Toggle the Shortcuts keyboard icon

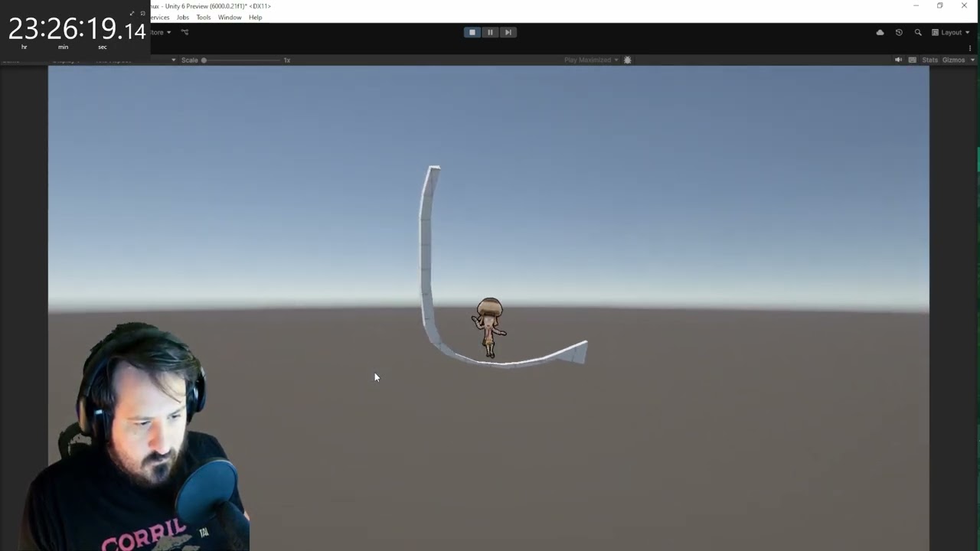click(912, 60)
